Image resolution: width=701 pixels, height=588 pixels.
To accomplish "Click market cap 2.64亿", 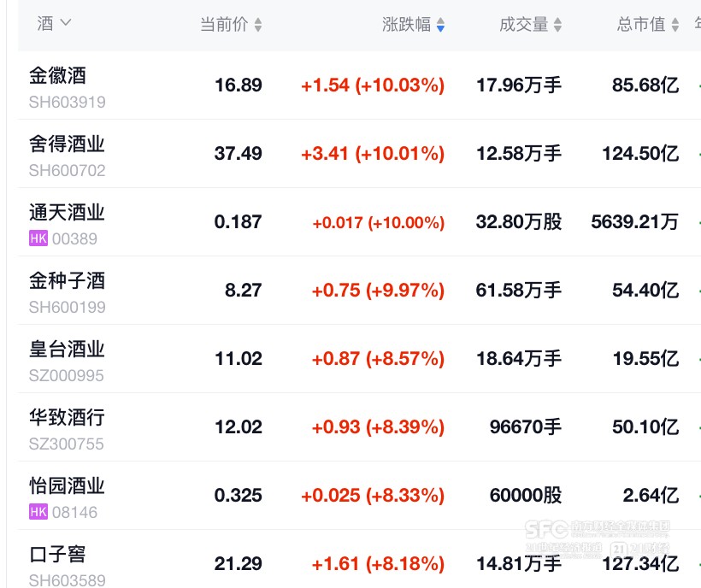I will [x=651, y=495].
